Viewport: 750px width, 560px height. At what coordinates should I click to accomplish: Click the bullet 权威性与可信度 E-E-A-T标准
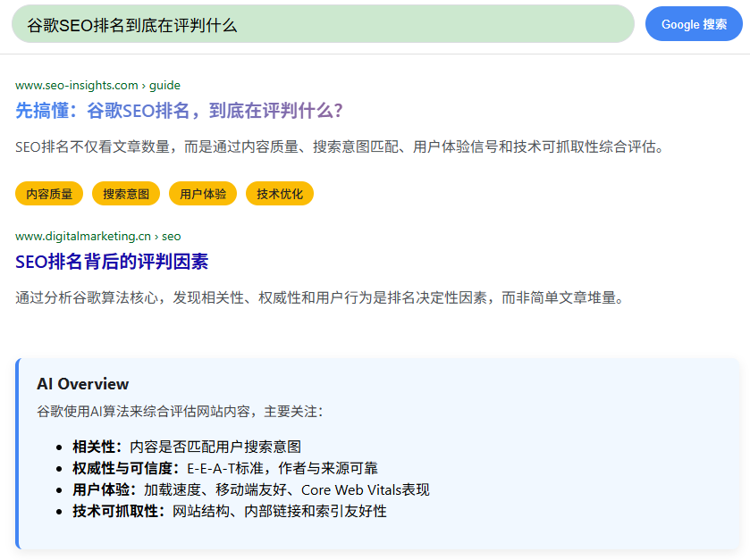(225, 468)
